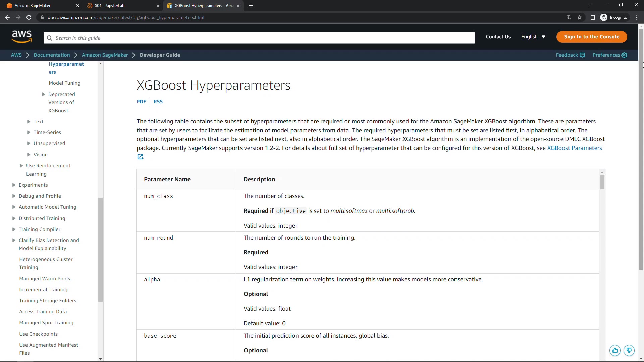644x362 pixels.
Task: Expand the Experiments sidebar section
Action: [14, 185]
